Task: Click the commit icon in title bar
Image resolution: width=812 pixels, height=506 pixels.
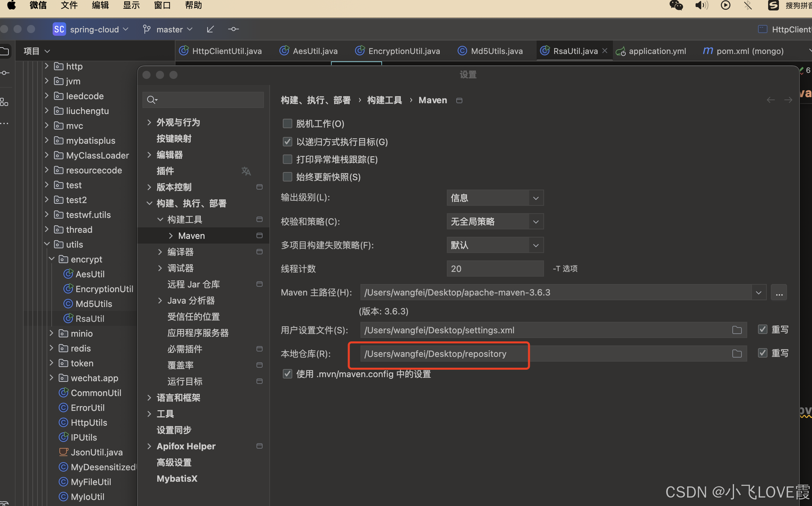Action: (233, 29)
